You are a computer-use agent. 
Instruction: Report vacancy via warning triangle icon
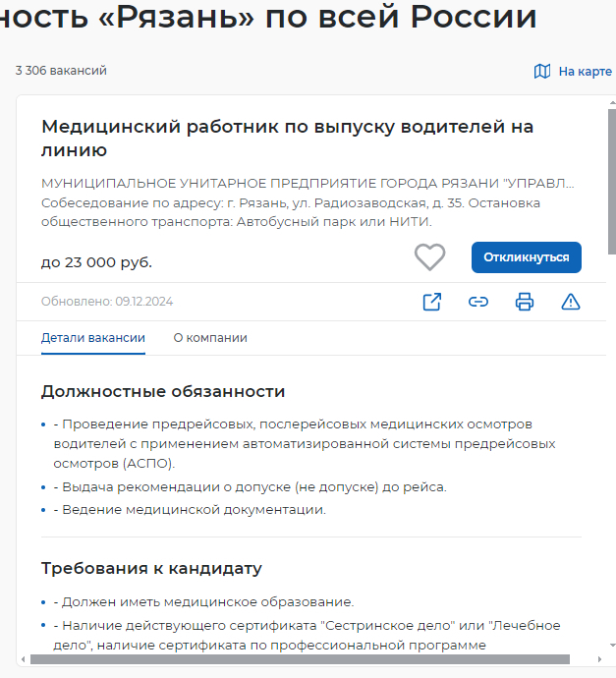click(570, 302)
